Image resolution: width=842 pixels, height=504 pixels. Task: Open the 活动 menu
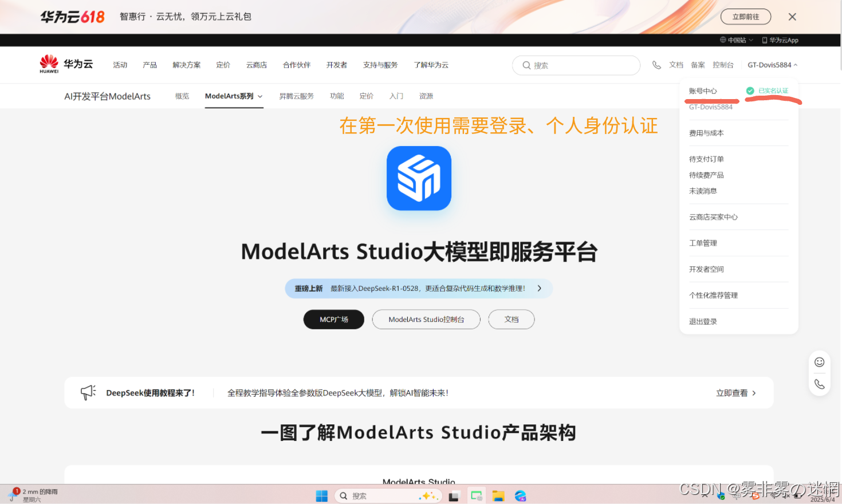(x=120, y=65)
